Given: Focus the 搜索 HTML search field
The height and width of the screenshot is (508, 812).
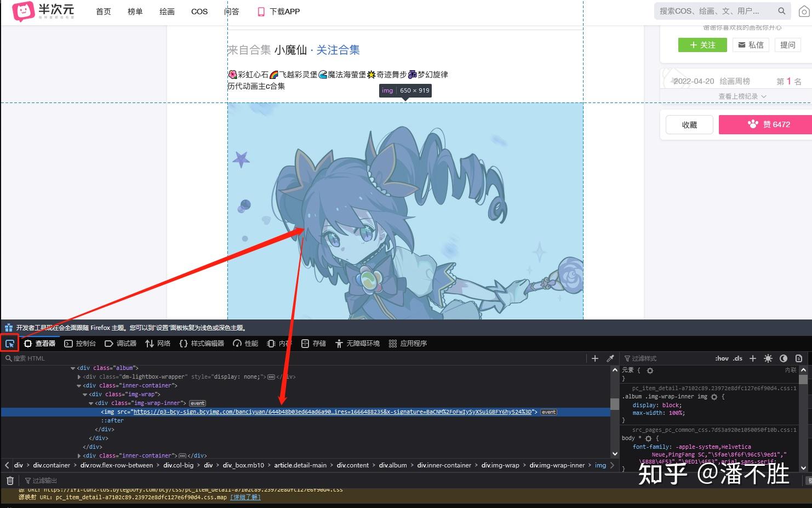Looking at the screenshot, I should click(293, 358).
